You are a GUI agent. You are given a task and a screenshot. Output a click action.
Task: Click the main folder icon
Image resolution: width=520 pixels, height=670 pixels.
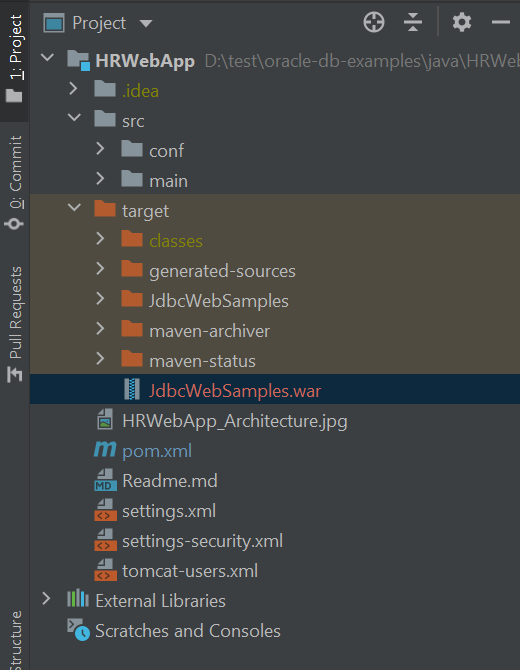pyautogui.click(x=132, y=179)
